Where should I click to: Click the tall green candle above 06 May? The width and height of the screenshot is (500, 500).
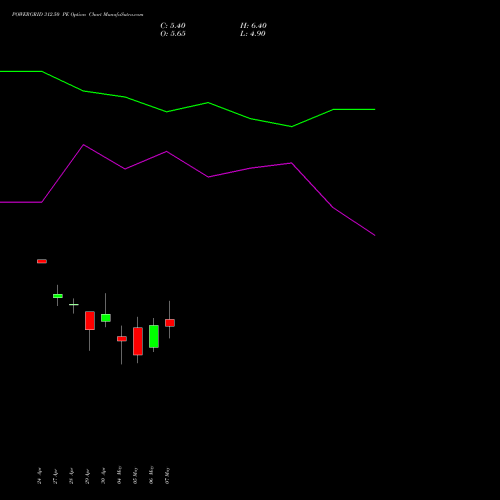[154, 336]
